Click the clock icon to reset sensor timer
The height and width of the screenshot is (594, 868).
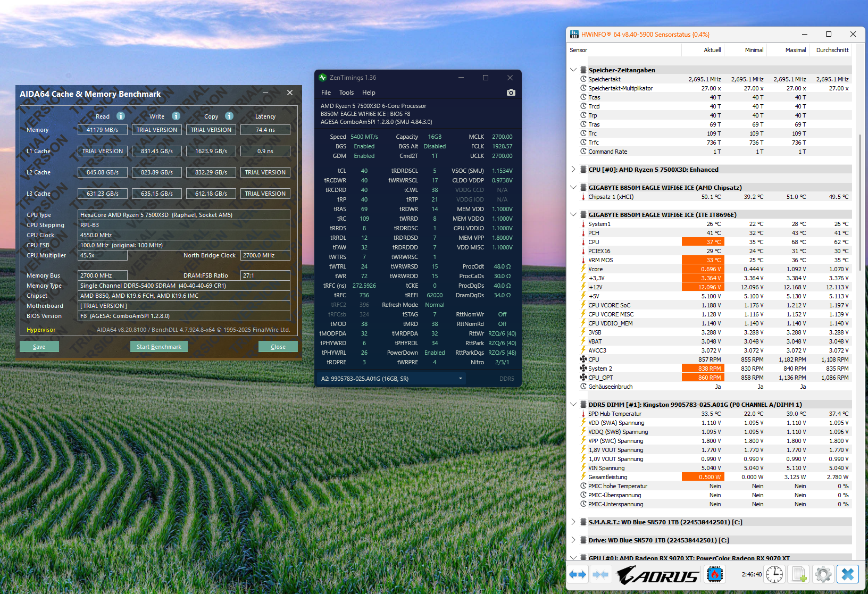[774, 574]
